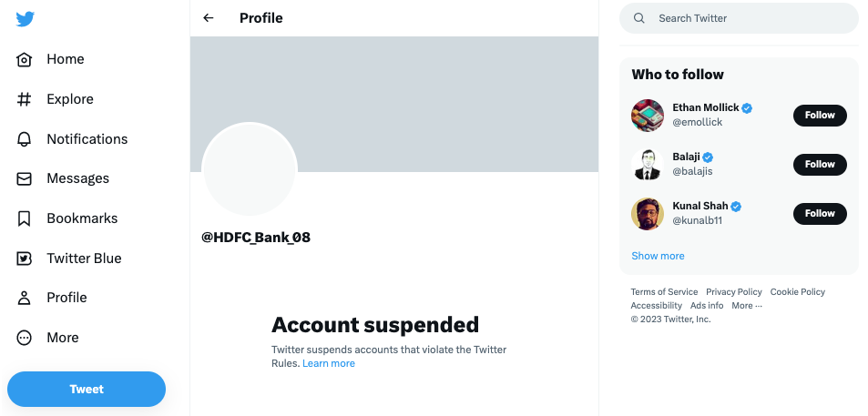The height and width of the screenshot is (416, 868).
Task: Open Ethan Mollick's profile picture
Action: pos(647,116)
